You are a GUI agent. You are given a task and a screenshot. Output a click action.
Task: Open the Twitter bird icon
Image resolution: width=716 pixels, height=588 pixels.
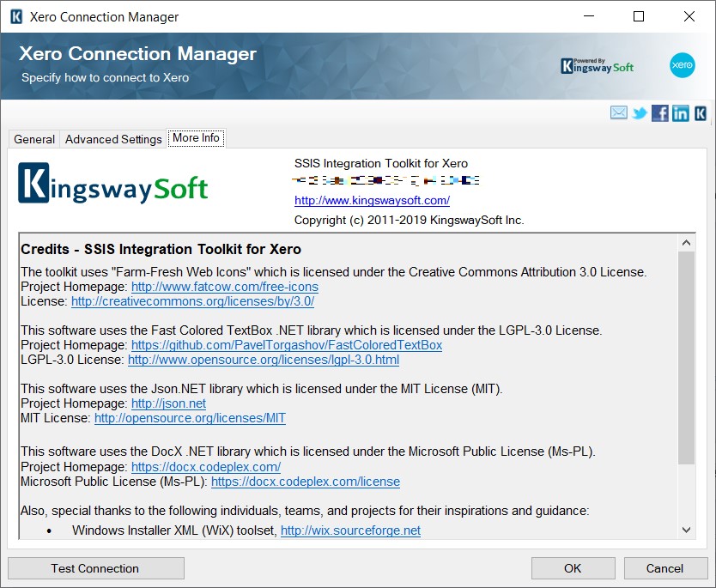(640, 112)
